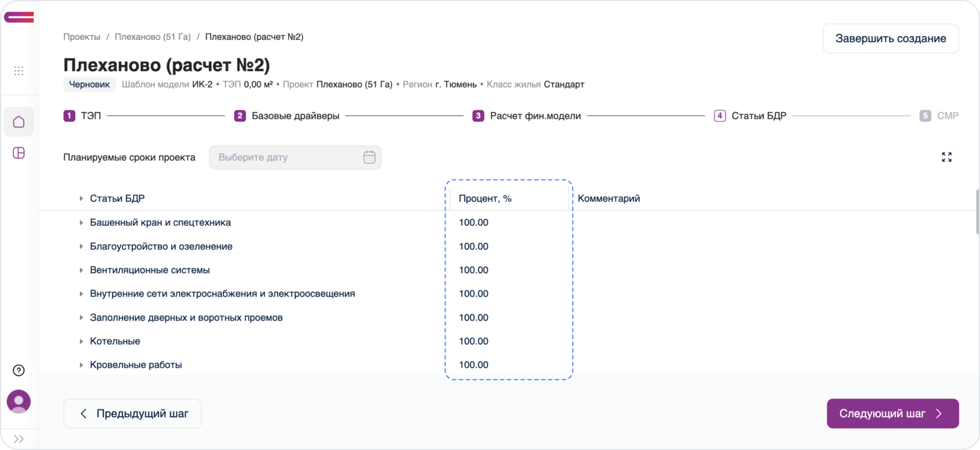980x450 pixels.
Task: Click the help question mark icon
Action: [x=19, y=370]
